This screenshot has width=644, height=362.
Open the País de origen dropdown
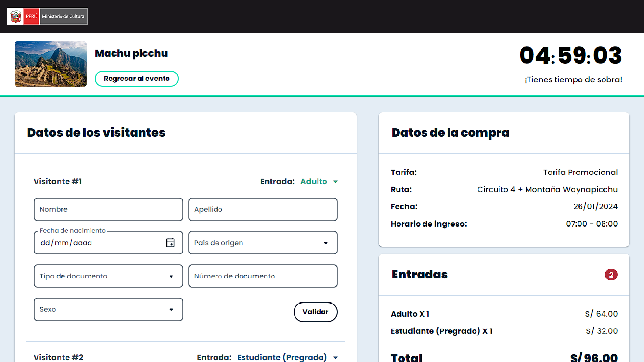point(263,243)
